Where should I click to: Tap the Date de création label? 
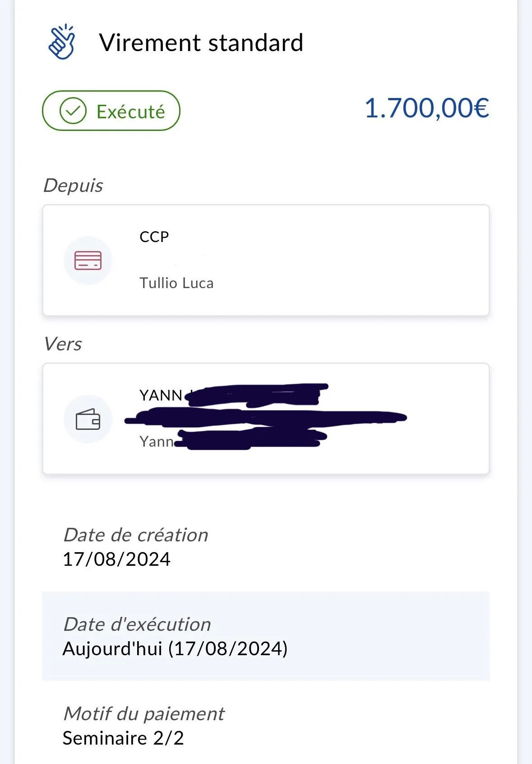[136, 535]
